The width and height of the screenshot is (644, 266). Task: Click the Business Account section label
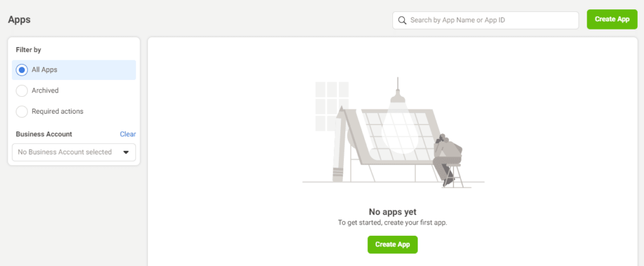pos(44,134)
